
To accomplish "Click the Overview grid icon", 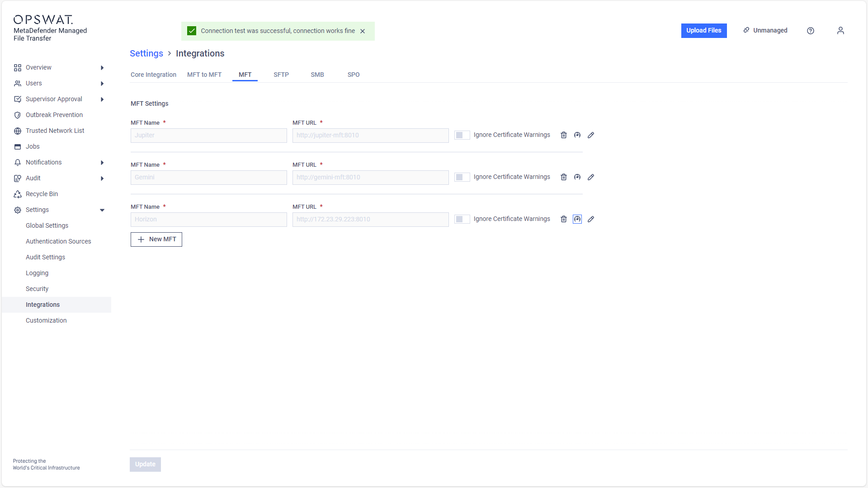I will [18, 68].
